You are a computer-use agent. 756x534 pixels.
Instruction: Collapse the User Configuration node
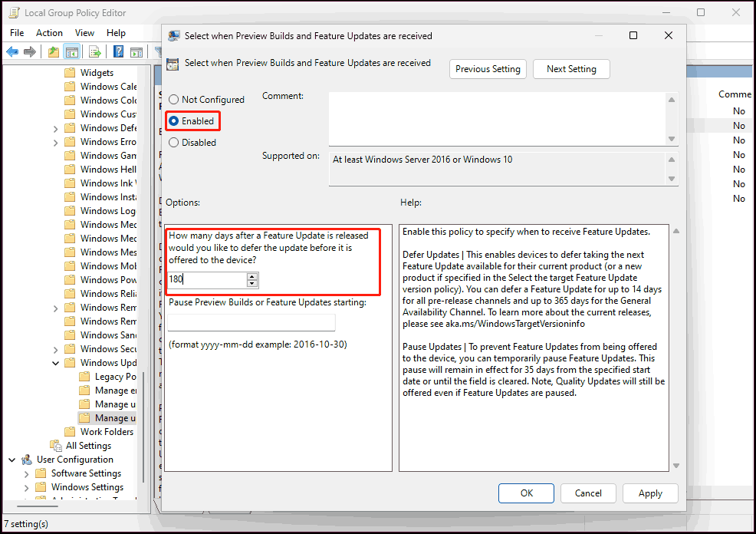(12, 460)
